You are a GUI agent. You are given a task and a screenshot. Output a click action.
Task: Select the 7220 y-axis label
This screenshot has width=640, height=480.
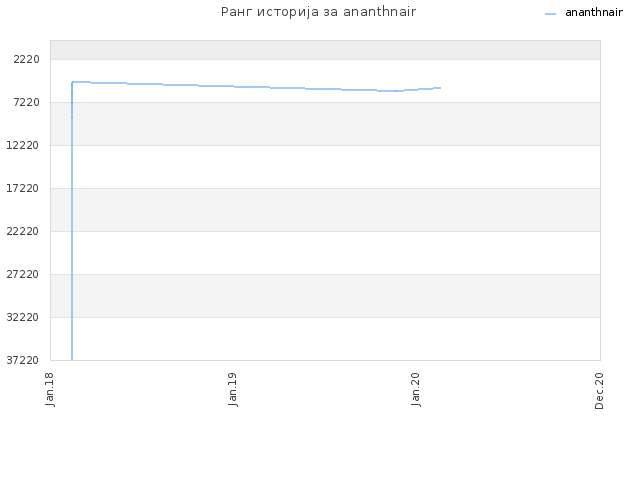coord(27,102)
